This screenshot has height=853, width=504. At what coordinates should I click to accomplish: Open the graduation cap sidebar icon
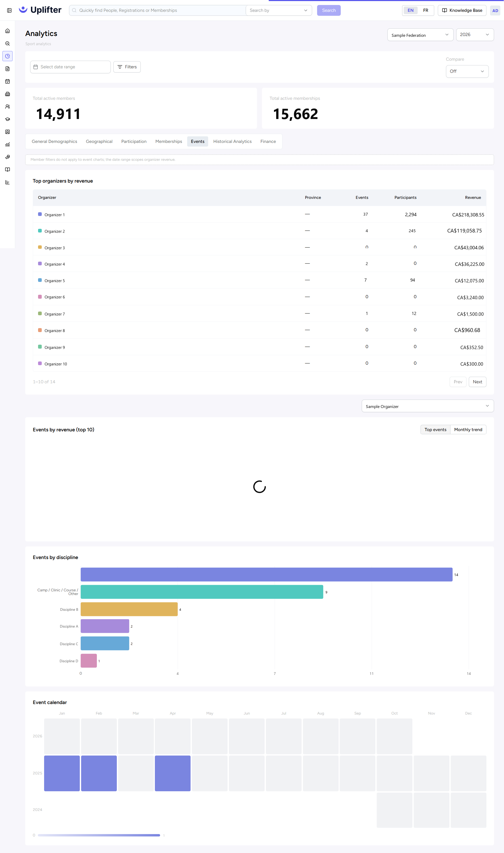(7, 119)
